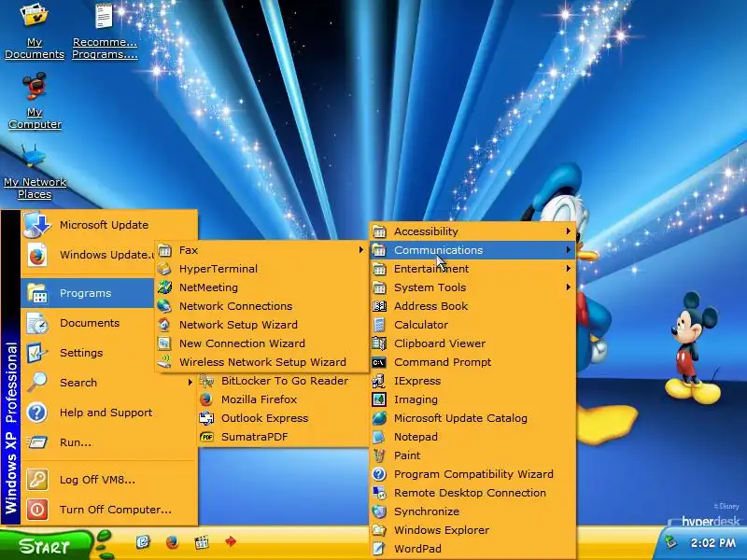Screen dimensions: 747x560
Task: Click the Network Setup Wizard icon
Action: [164, 325]
